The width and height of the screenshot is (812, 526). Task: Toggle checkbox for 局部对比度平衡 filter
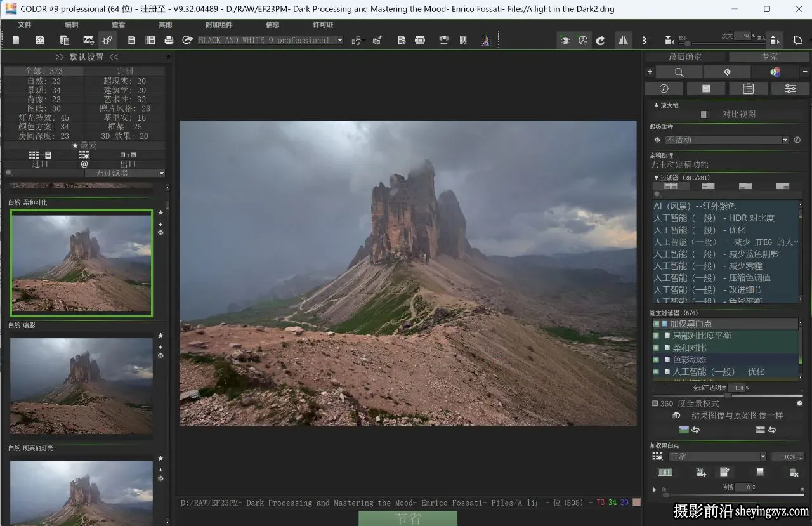[657, 336]
